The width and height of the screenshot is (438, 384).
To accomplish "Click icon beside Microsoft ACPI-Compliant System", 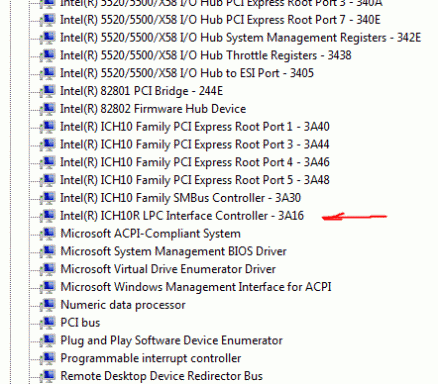I will 48,233.
